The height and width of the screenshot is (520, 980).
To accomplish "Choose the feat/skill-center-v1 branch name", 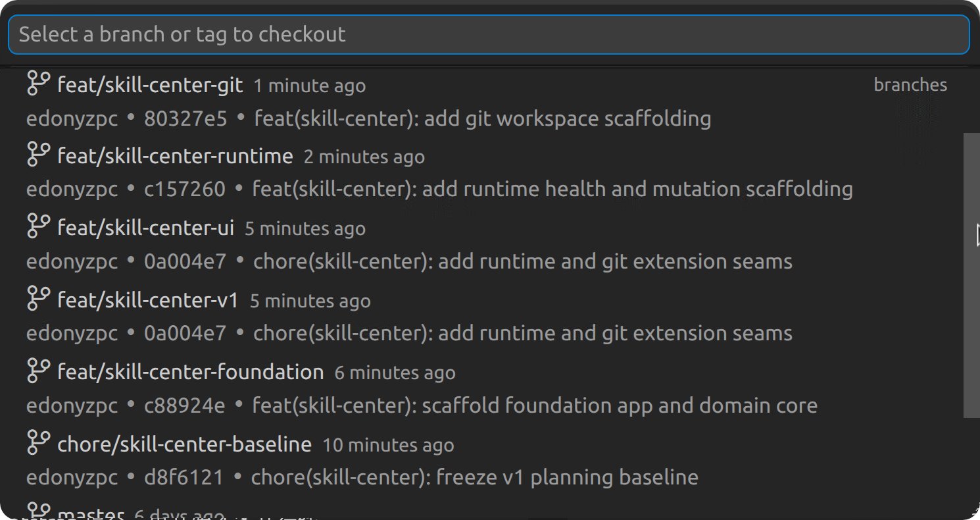I will click(148, 300).
